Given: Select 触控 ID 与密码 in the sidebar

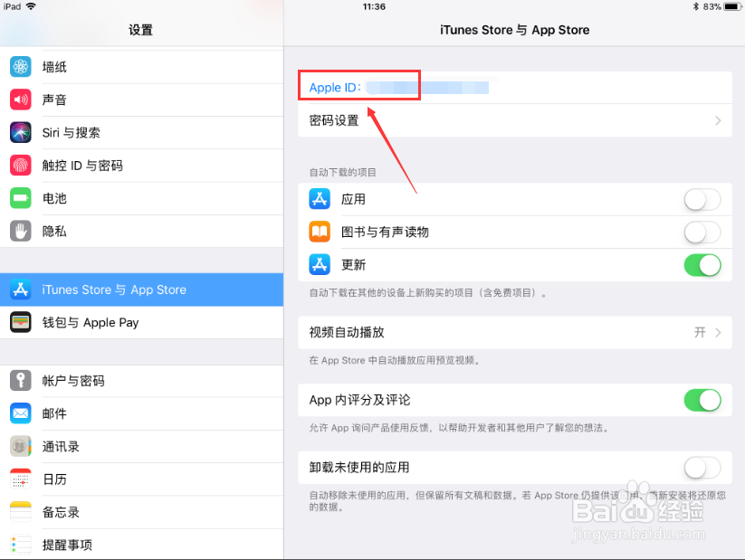Looking at the screenshot, I should [141, 166].
